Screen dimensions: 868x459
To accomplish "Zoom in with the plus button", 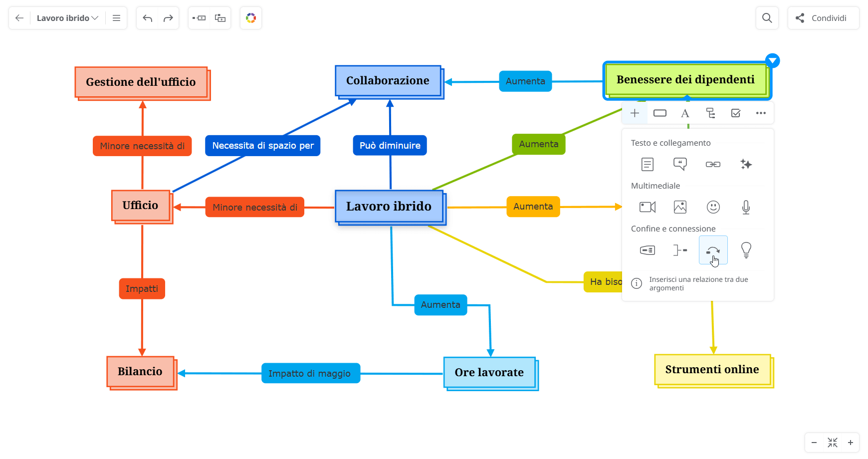I will (851, 443).
